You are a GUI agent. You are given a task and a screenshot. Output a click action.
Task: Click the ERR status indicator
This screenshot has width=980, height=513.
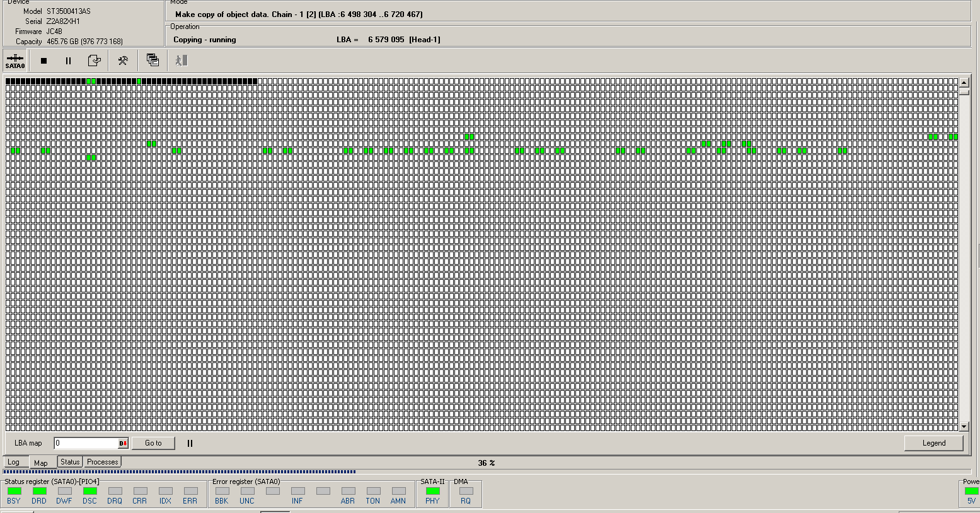click(x=190, y=491)
